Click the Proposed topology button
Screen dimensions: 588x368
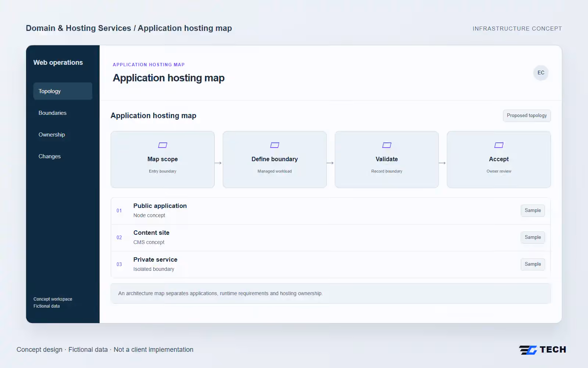pos(527,116)
